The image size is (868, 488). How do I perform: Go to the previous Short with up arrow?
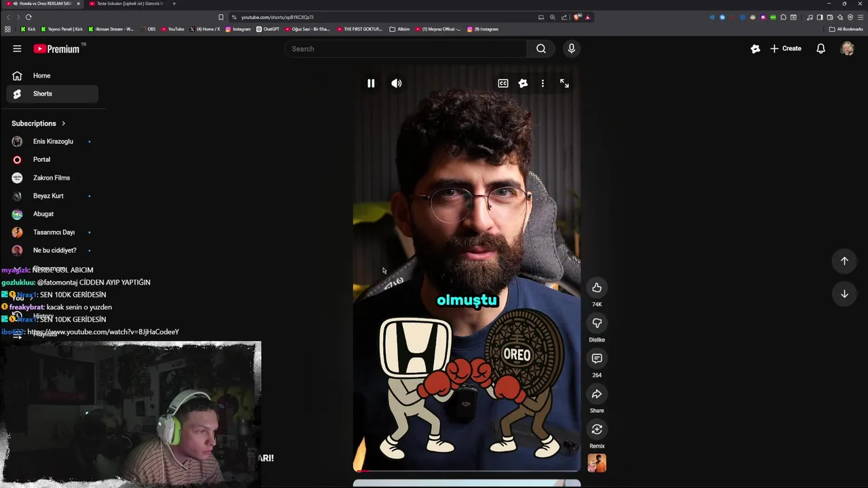[x=844, y=261]
